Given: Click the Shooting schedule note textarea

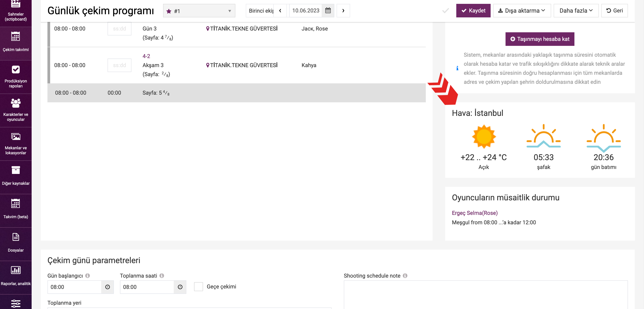Looking at the screenshot, I should 485,295.
